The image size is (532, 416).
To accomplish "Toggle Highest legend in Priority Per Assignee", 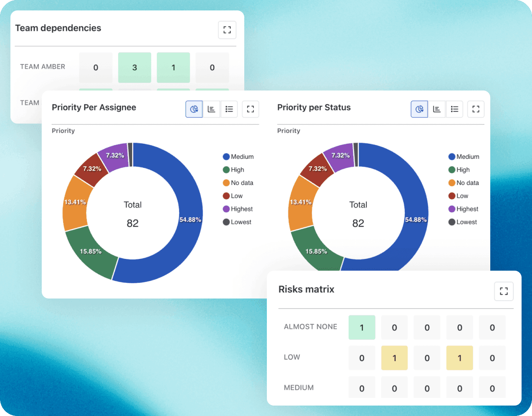I will tap(238, 209).
